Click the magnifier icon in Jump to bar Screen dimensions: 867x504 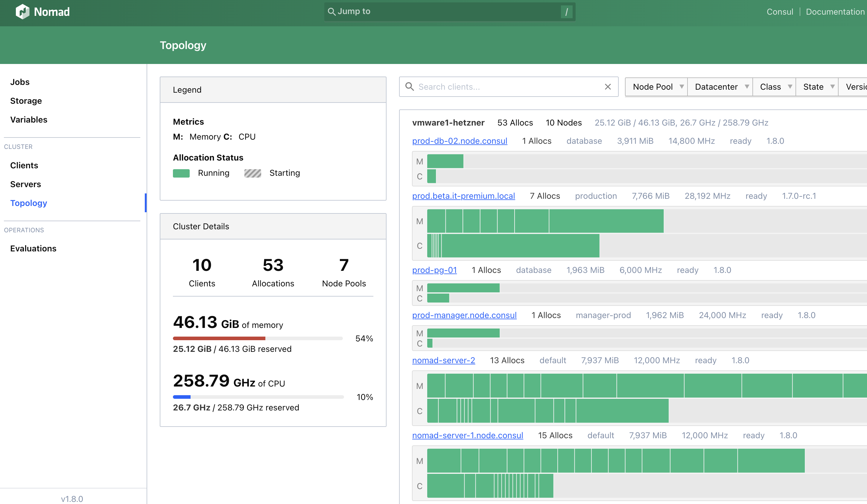tap(331, 12)
